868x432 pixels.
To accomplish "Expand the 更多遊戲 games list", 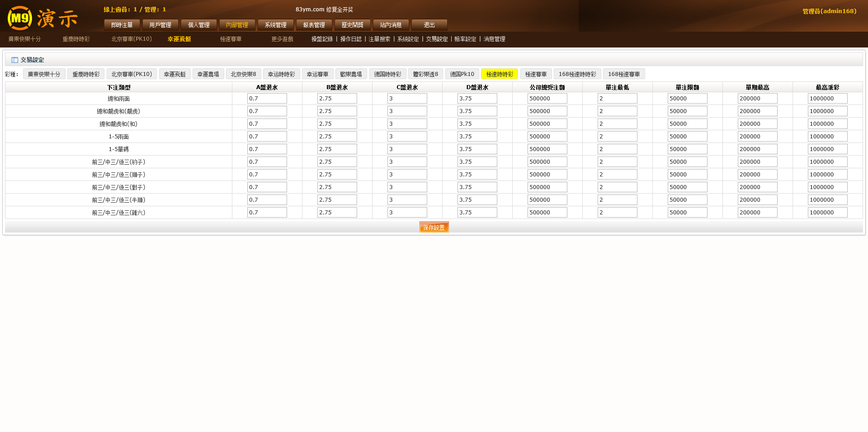I will click(282, 39).
